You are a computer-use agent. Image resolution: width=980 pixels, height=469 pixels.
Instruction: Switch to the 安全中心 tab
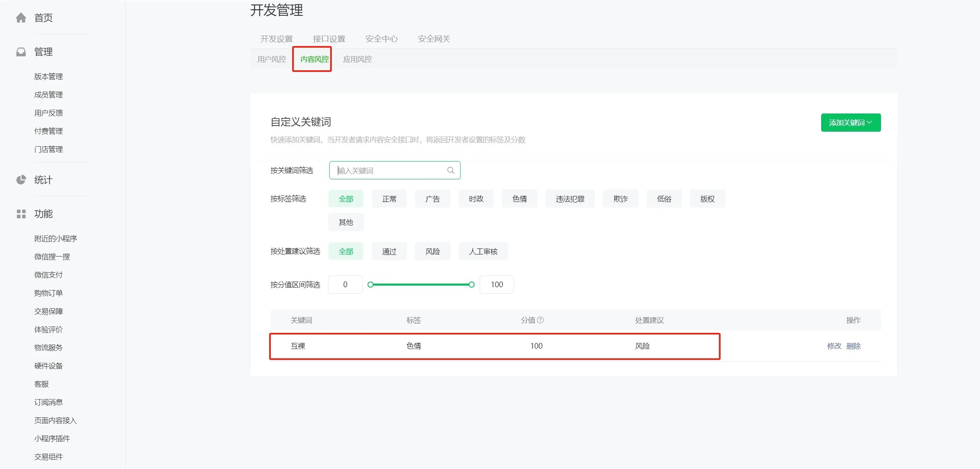381,39
